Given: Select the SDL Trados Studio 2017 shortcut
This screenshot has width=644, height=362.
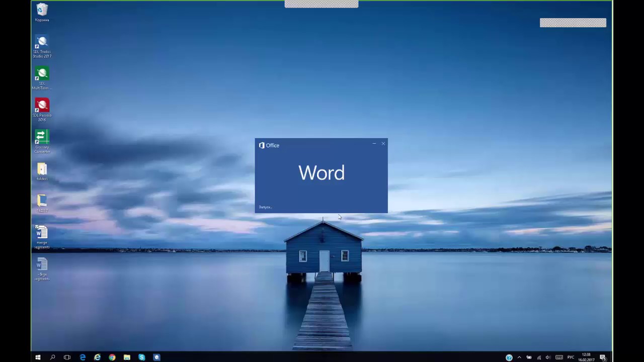Looking at the screenshot, I should (42, 47).
